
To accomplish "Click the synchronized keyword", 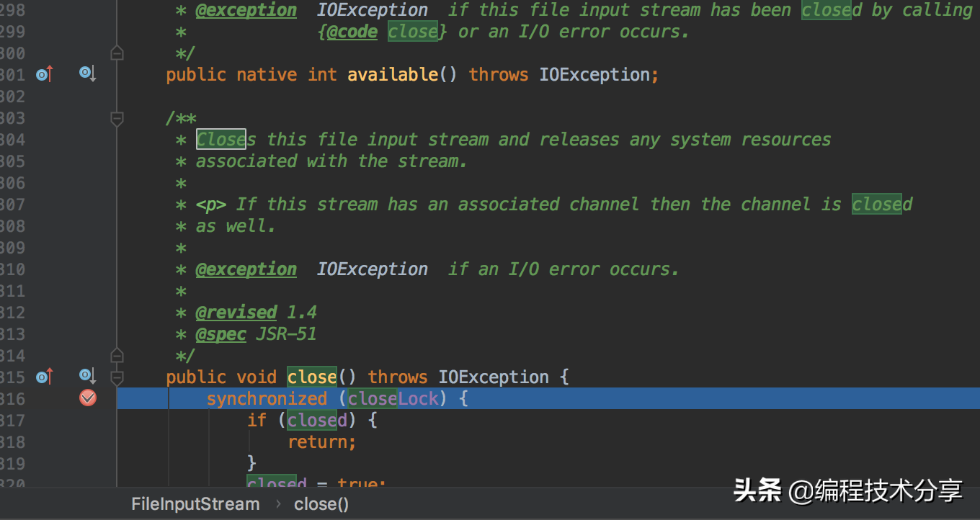I will 267,399.
